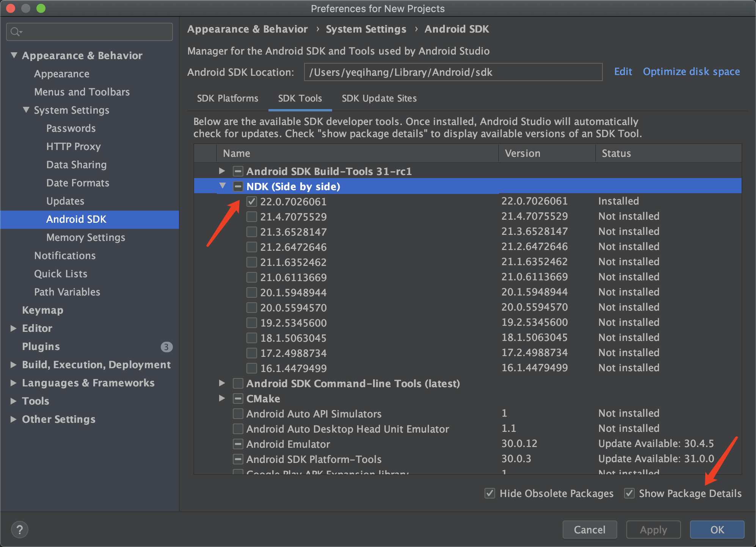
Task: Select Passwords in System Settings
Action: 71,128
